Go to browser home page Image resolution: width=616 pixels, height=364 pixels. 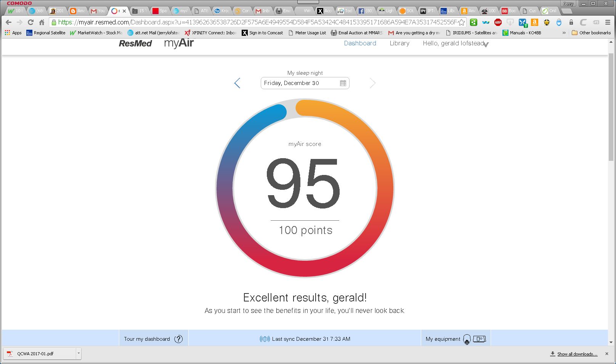coord(42,22)
